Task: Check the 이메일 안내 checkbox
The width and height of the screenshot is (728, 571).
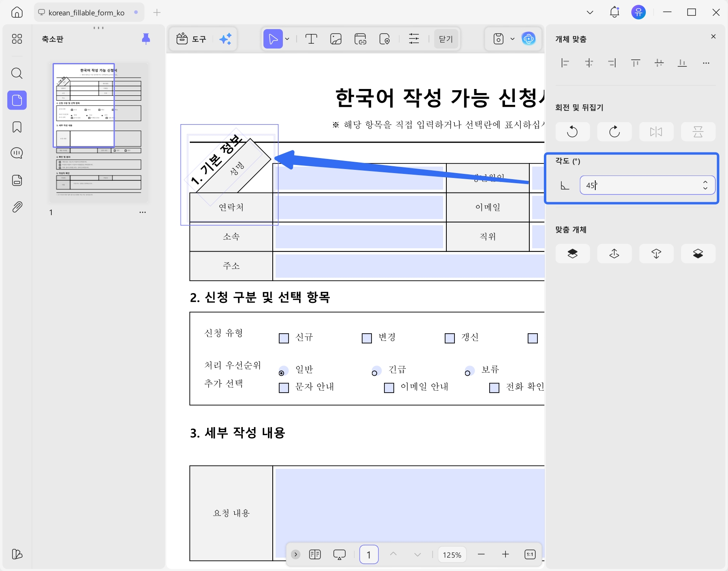Action: point(389,388)
